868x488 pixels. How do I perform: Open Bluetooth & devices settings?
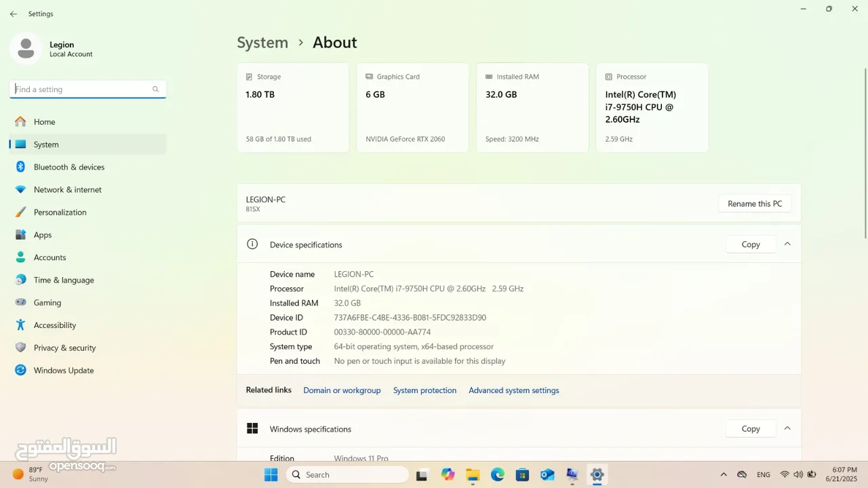coord(87,167)
